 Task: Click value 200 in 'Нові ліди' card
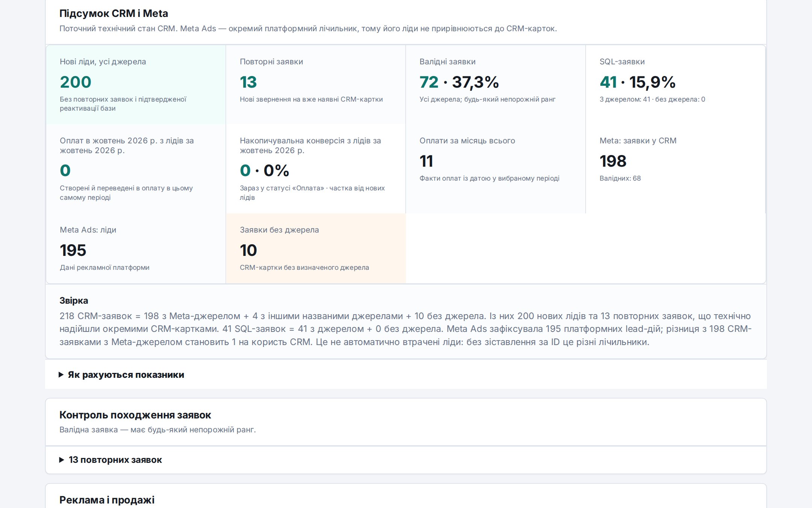[76, 82]
